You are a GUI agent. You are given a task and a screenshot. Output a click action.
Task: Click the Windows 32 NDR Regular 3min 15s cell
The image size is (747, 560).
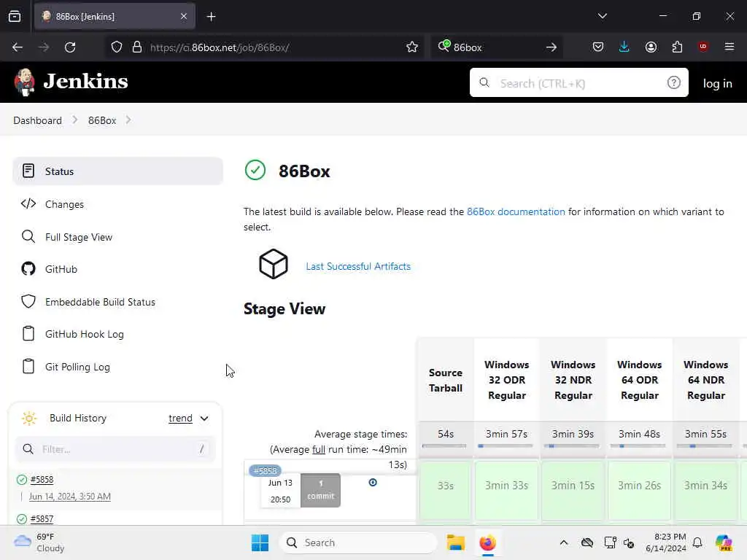(573, 490)
